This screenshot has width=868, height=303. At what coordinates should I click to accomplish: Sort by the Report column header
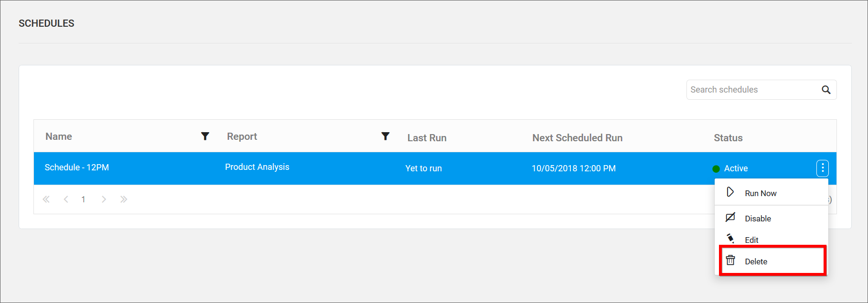coord(242,136)
